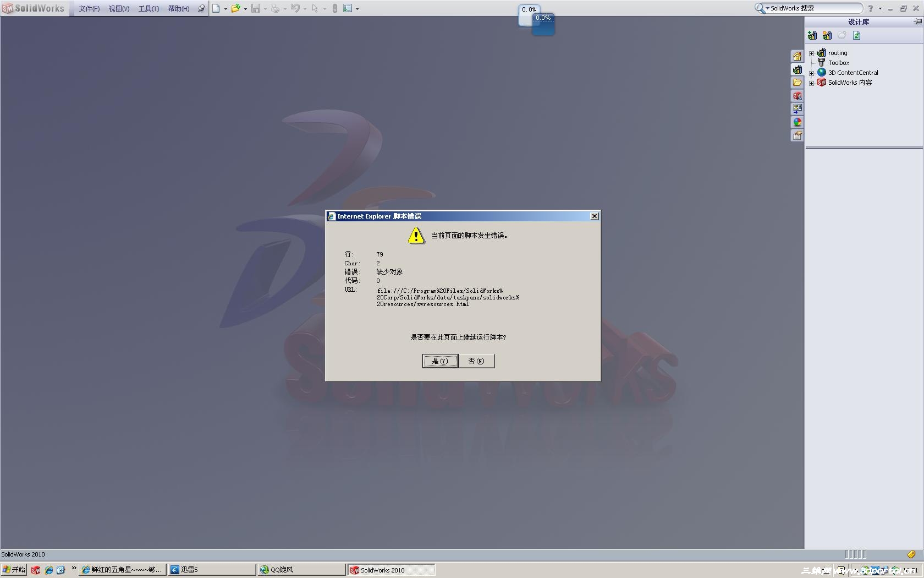The width and height of the screenshot is (924, 578).
Task: Click the Start 开始 button
Action: coord(14,570)
